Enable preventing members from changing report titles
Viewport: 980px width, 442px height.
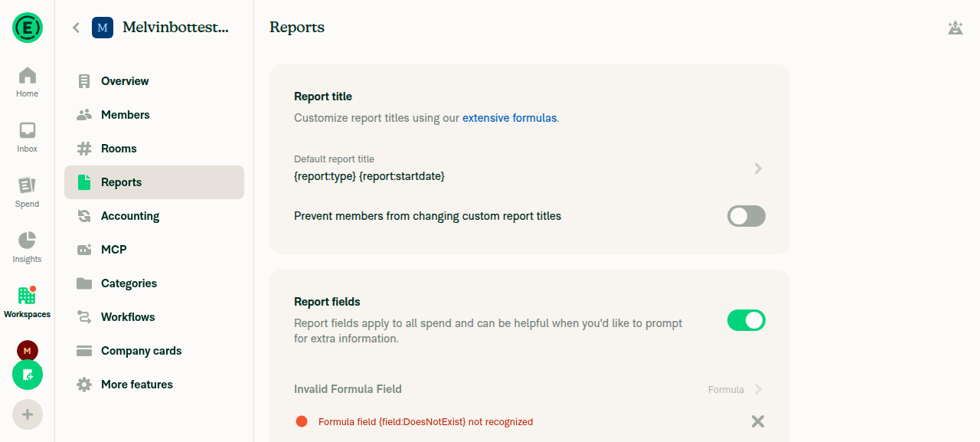click(746, 216)
